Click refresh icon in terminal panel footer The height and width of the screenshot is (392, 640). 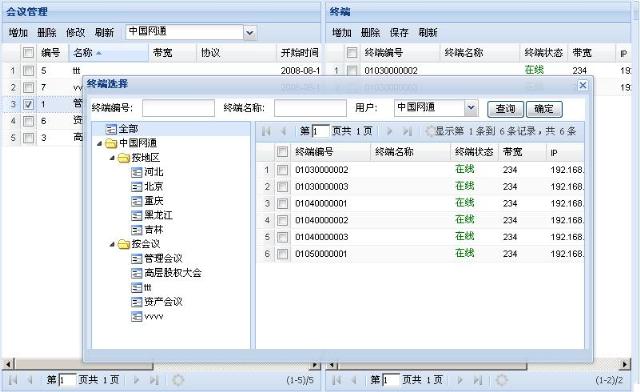coord(502,380)
